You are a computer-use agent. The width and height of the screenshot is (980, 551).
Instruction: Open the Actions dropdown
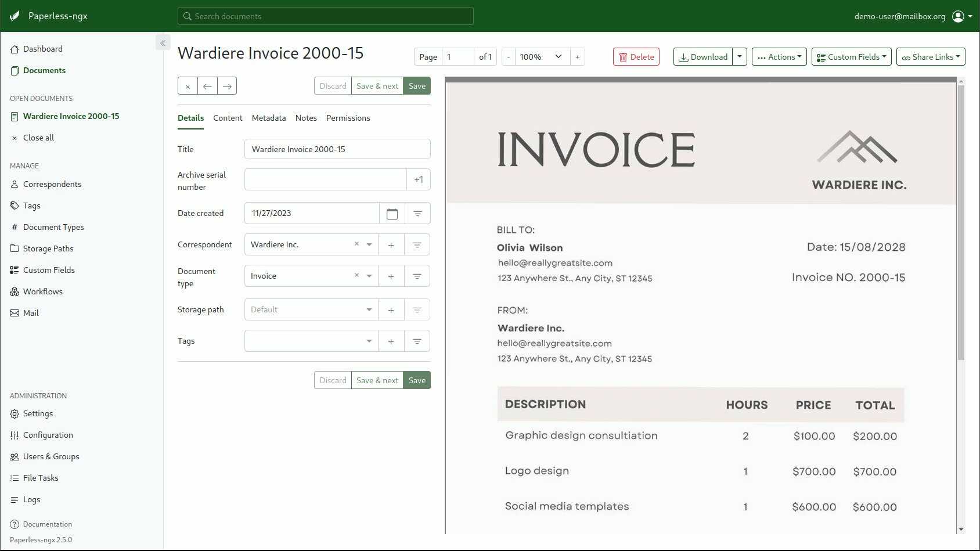coord(779,56)
